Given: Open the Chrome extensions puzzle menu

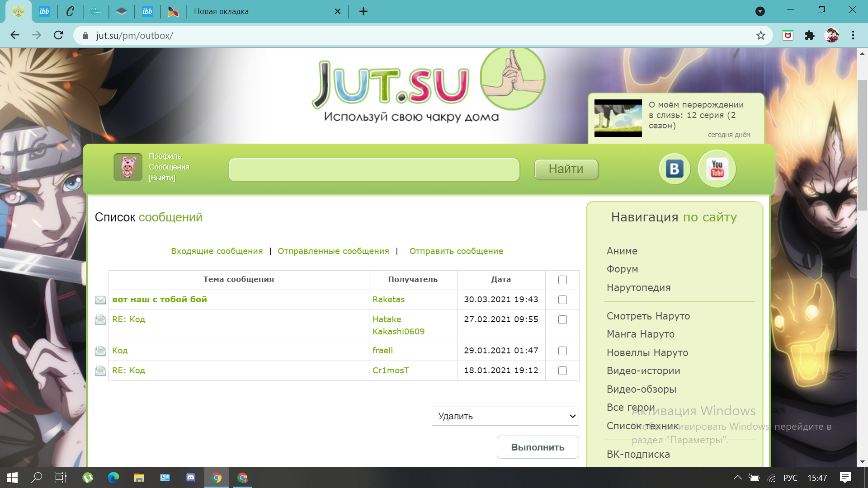Looking at the screenshot, I should (810, 35).
